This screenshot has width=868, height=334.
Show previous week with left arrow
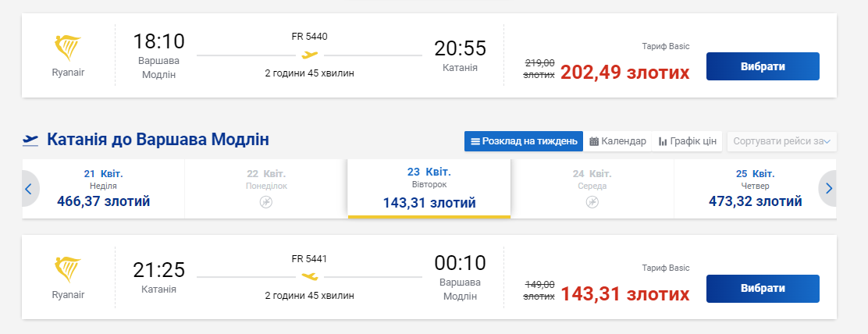tap(29, 188)
